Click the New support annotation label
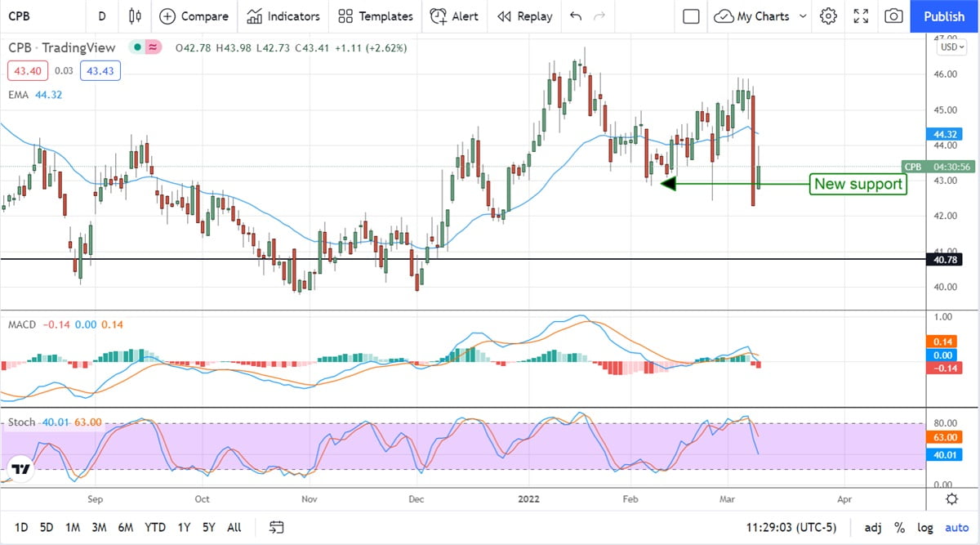 (858, 184)
